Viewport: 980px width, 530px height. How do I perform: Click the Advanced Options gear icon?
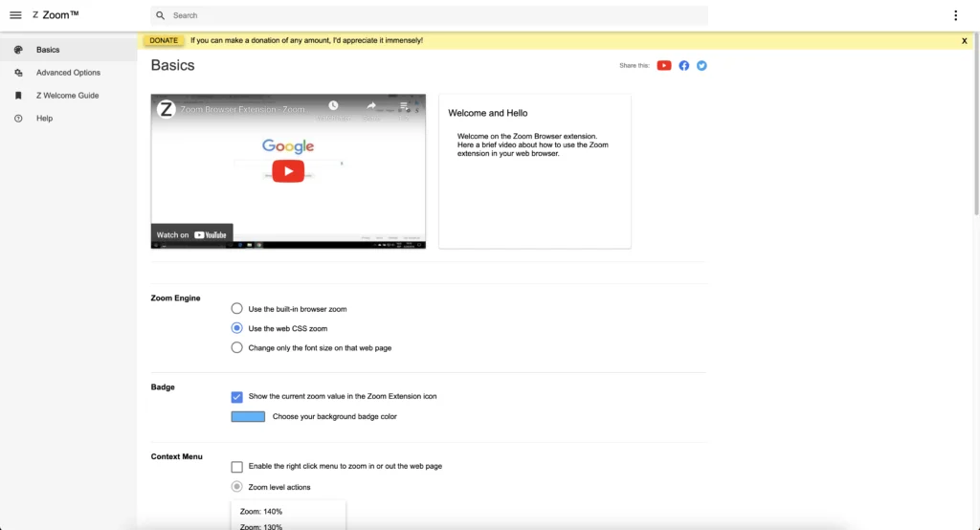coord(18,73)
